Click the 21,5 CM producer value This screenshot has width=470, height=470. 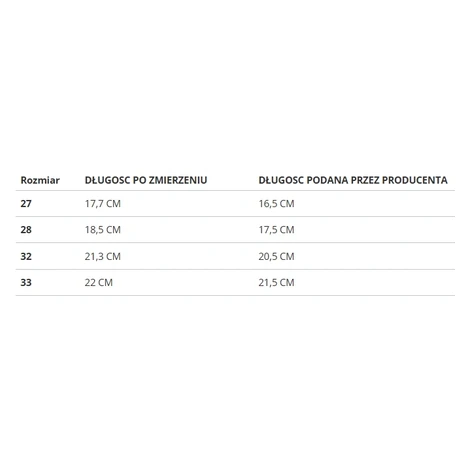[276, 282]
